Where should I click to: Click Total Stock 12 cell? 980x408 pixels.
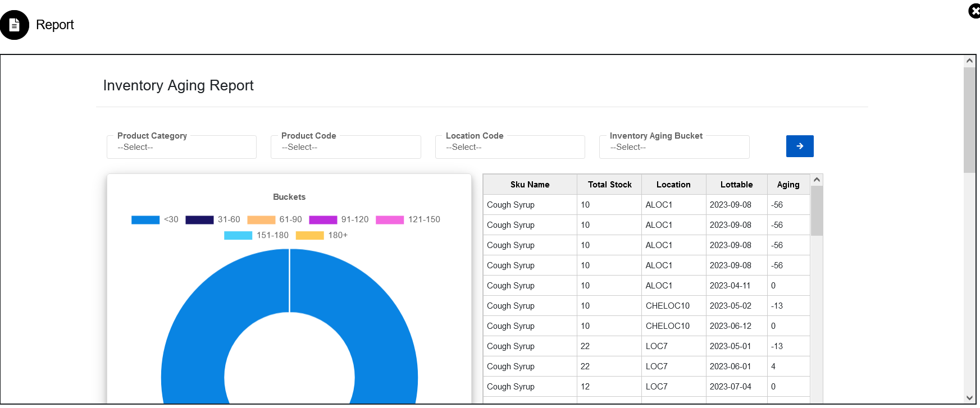(x=609, y=387)
